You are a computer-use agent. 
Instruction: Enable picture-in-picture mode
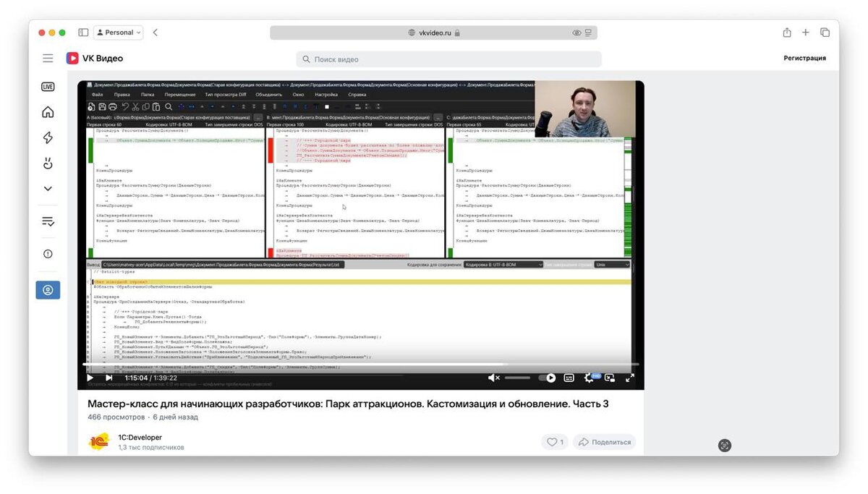[610, 378]
